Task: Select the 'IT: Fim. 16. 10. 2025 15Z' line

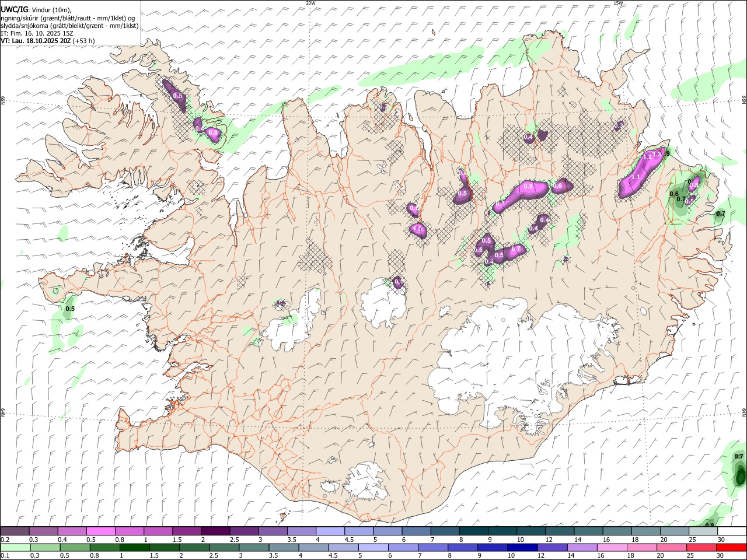Action: (37, 33)
